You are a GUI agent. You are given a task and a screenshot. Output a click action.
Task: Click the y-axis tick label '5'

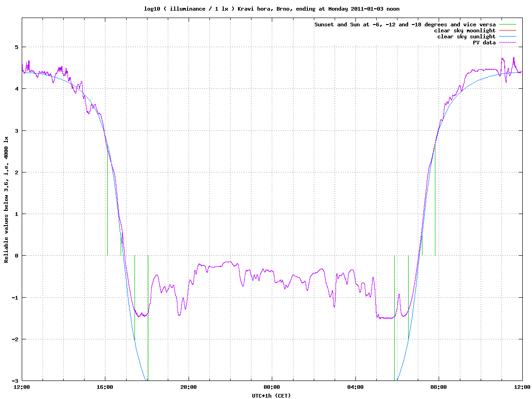pos(17,47)
